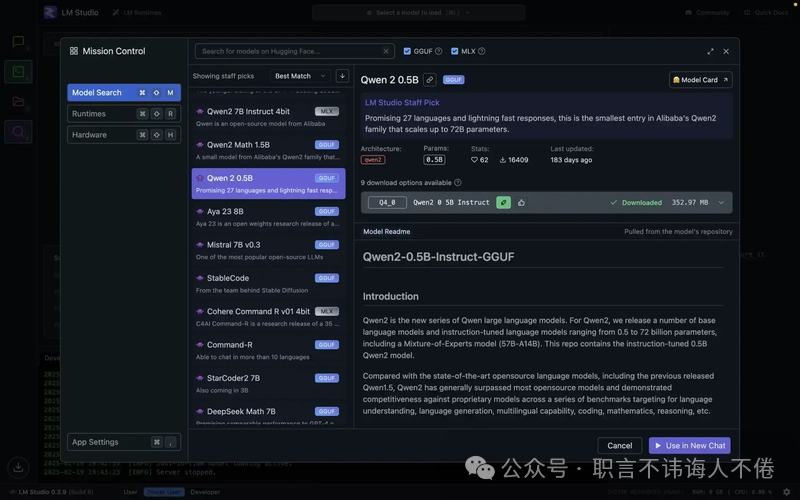Image resolution: width=800 pixels, height=500 pixels.
Task: Select the Hardware tab
Action: tap(124, 135)
